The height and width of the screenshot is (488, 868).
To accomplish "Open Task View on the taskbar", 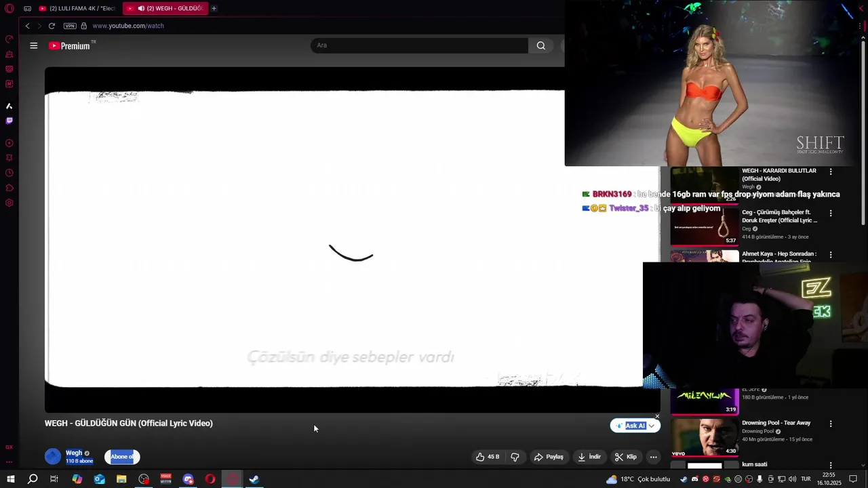I will (x=54, y=479).
